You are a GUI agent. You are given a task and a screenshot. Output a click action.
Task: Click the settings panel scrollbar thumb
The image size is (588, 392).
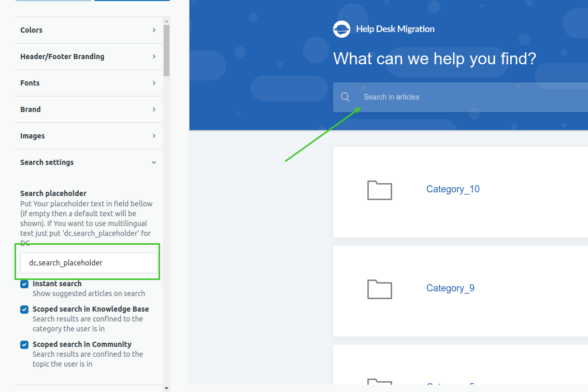166,50
